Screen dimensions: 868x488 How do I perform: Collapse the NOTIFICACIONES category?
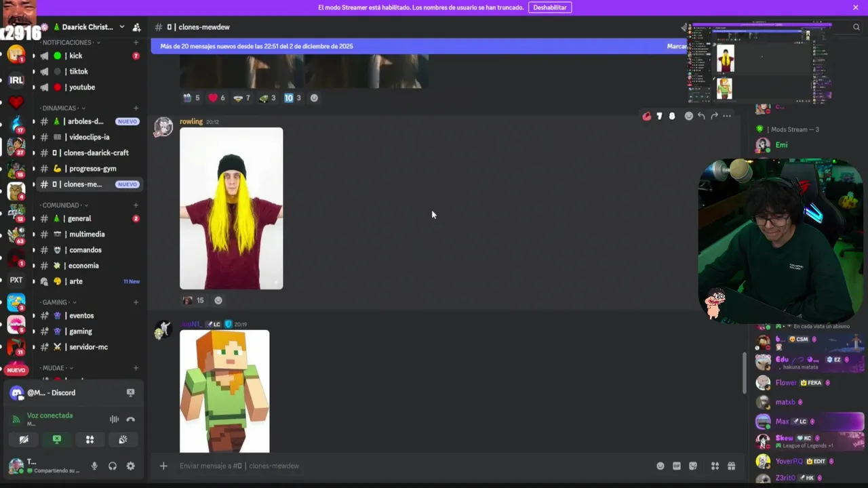pyautogui.click(x=70, y=42)
